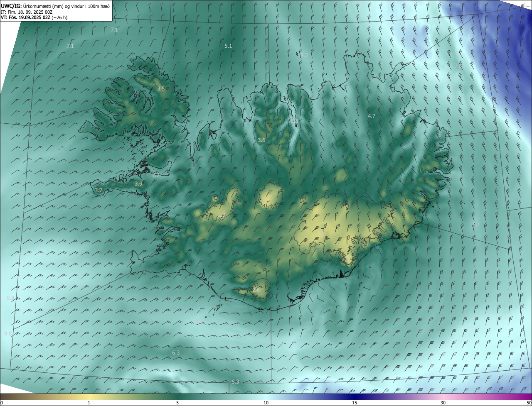This screenshot has width=532, height=406.
Task: Click the colorbar tick label 1
Action: (x=89, y=403)
